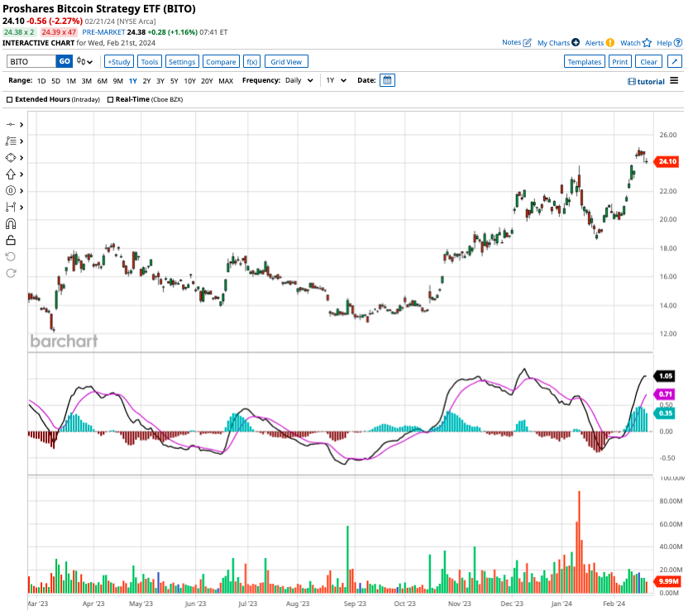Open Notes for this chart
Image resolution: width=693 pixels, height=616 pixels.
[517, 42]
